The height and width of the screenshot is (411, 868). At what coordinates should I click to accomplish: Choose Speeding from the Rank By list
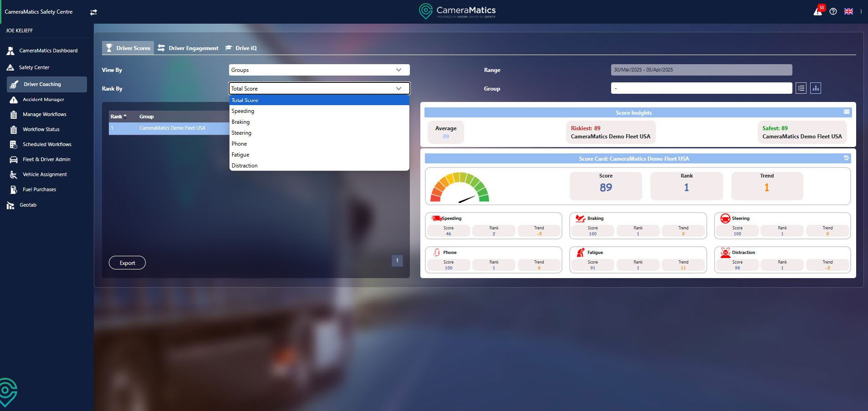[x=243, y=111]
